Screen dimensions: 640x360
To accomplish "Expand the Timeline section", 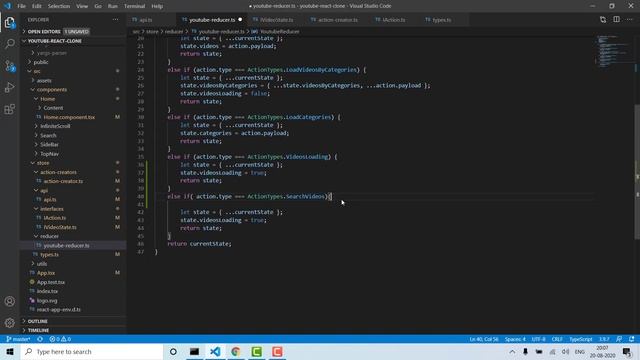I will pos(38,330).
